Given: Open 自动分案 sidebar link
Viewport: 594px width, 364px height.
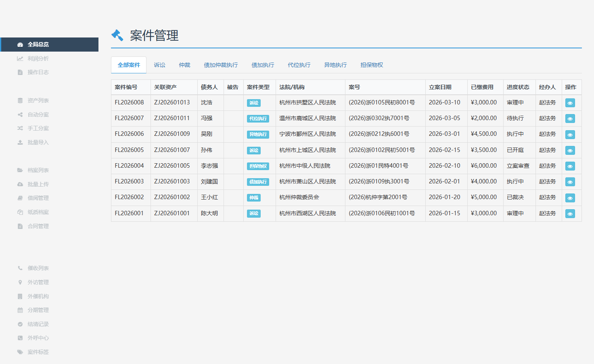Looking at the screenshot, I should point(38,114).
